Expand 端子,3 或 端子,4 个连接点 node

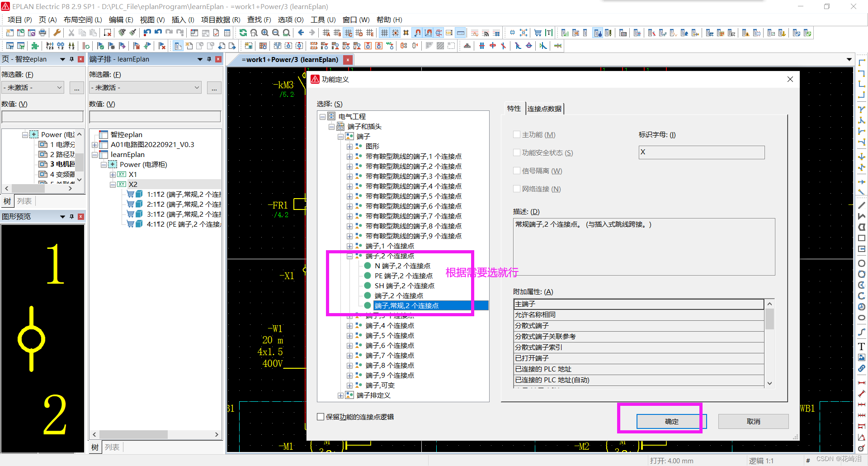349,325
